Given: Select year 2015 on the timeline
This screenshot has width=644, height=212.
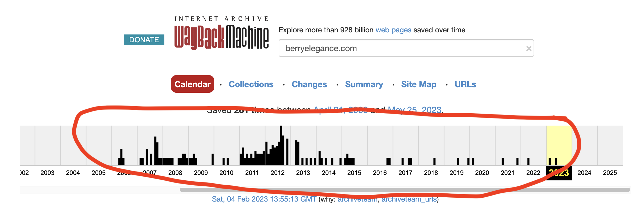Looking at the screenshot, I should pos(354,173).
